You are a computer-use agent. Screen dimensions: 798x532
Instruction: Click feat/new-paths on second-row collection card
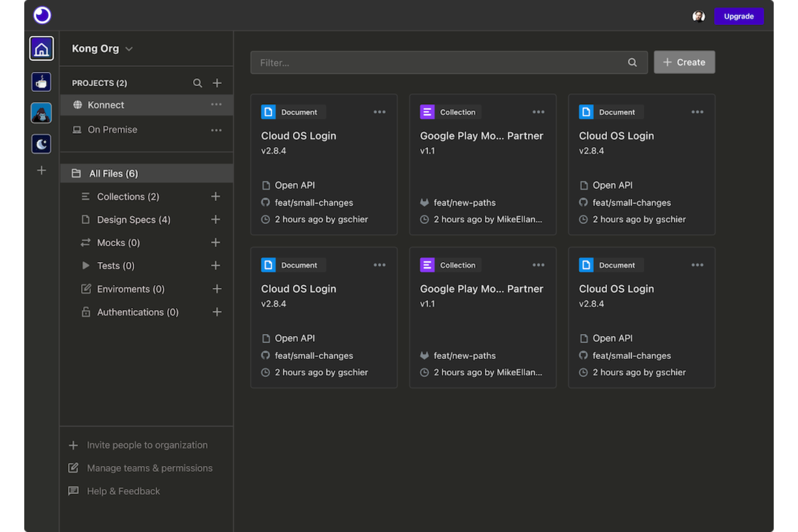point(465,356)
